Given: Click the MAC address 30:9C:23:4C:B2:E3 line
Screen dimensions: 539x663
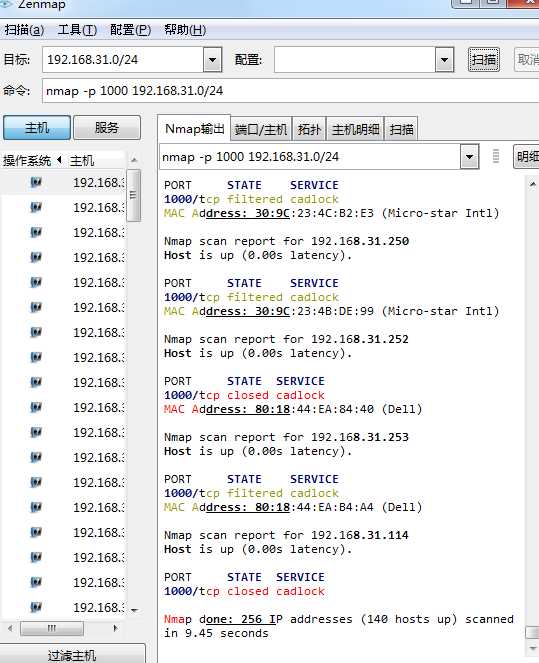Looking at the screenshot, I should pyautogui.click(x=331, y=213).
